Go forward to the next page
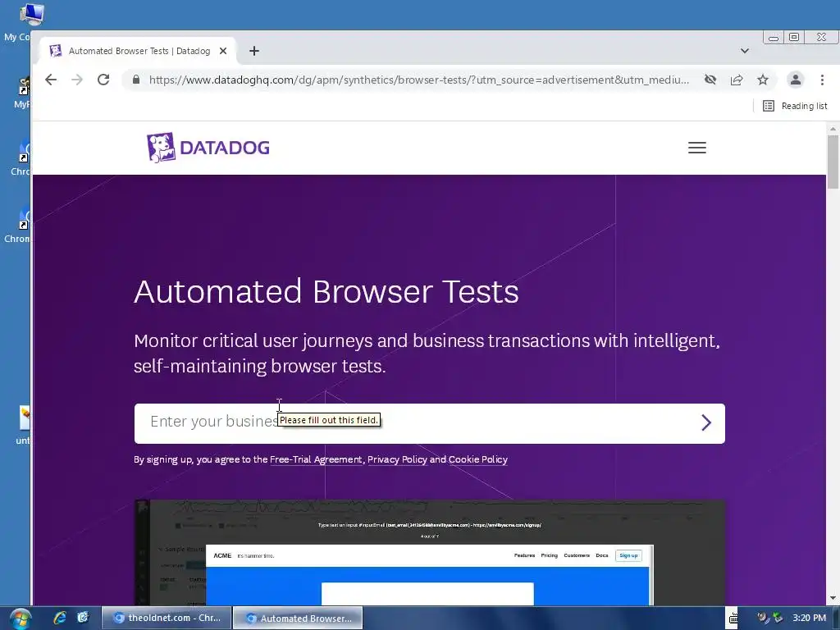The width and height of the screenshot is (840, 630). pos(77,80)
